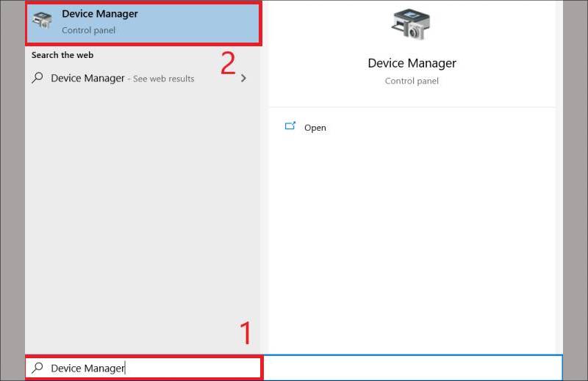Click the magnifier icon beside web result
The width and height of the screenshot is (588, 381).
(37, 78)
